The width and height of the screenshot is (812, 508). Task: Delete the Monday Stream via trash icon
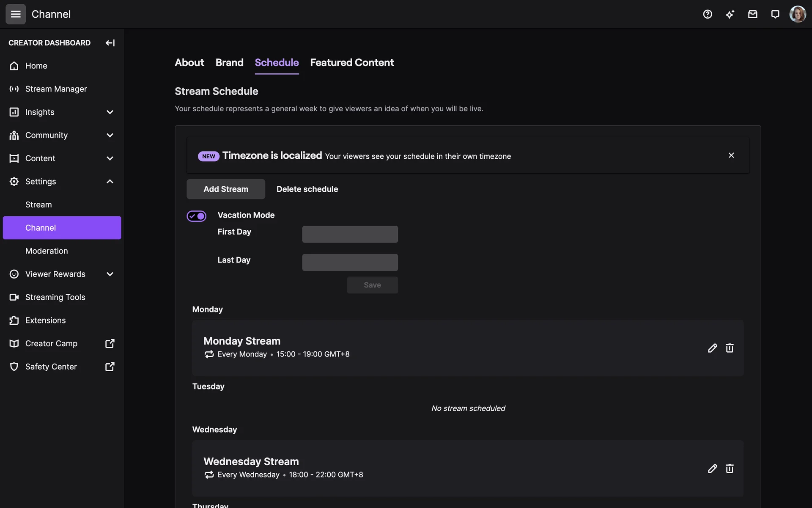pyautogui.click(x=730, y=348)
